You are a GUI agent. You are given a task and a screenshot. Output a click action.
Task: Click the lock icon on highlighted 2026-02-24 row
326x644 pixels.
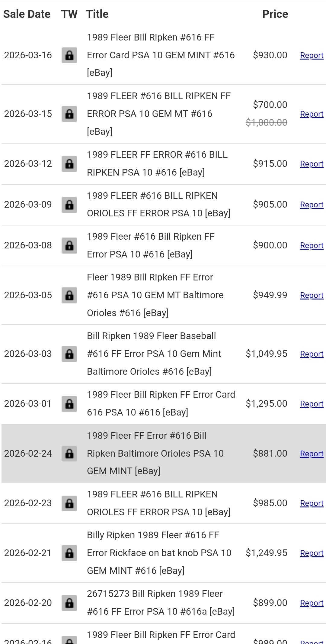point(69,454)
